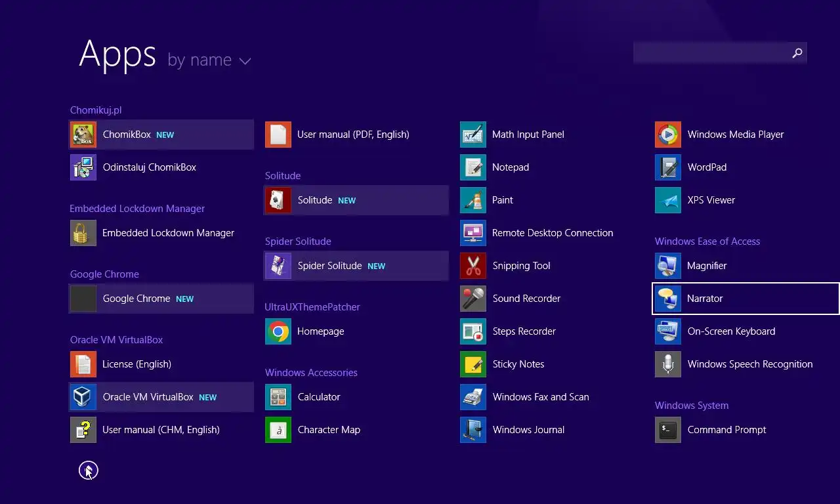Open the WordPad icon
This screenshot has height=504, width=840.
[668, 167]
